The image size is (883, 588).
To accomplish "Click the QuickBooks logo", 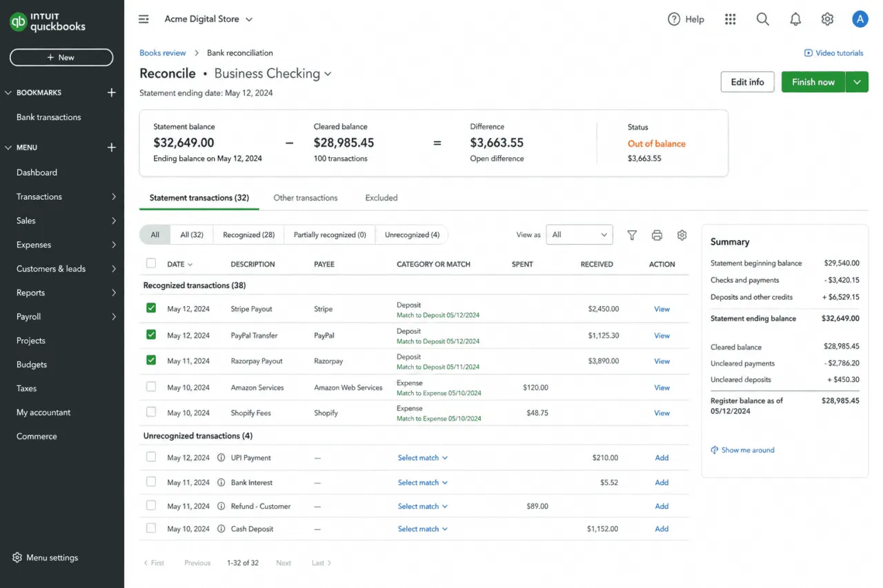I will click(x=48, y=22).
